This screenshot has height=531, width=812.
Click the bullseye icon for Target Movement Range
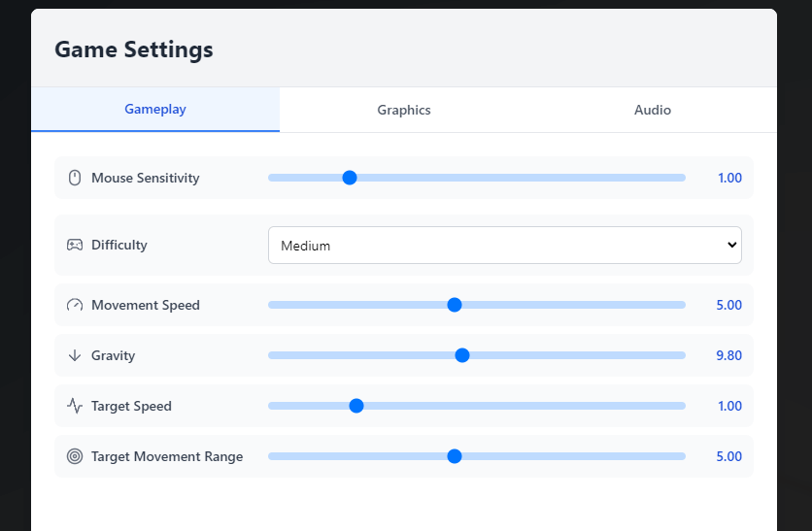pyautogui.click(x=75, y=456)
